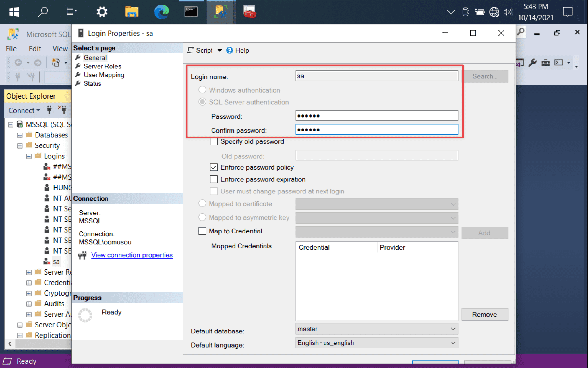Image resolution: width=588 pixels, height=368 pixels.
Task: Click the SSMS new project toolbar icon
Action: click(55, 62)
